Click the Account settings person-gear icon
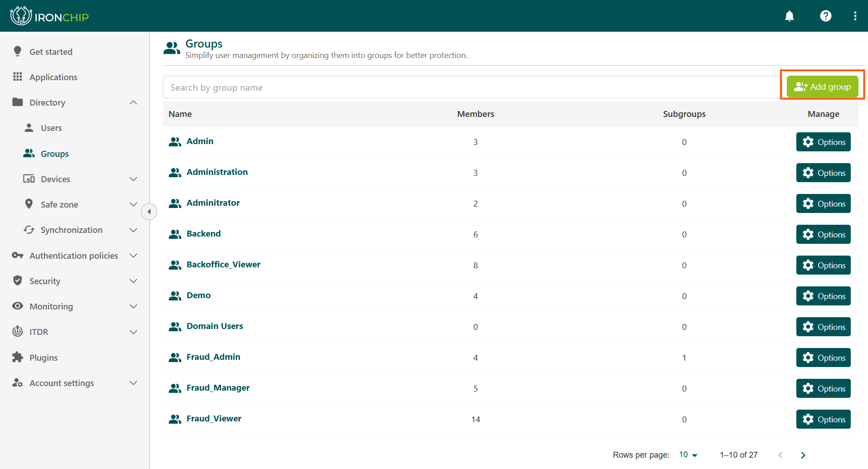Viewport: 868px width, 469px height. tap(18, 382)
